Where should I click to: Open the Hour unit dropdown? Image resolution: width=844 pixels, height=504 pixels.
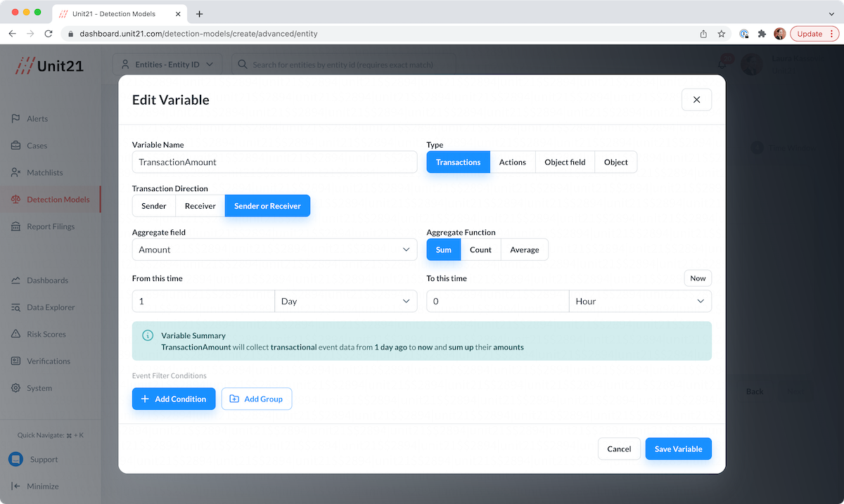[640, 301]
